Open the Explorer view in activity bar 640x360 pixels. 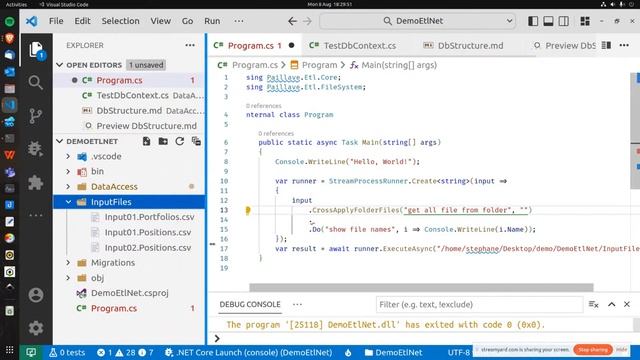tap(36, 51)
